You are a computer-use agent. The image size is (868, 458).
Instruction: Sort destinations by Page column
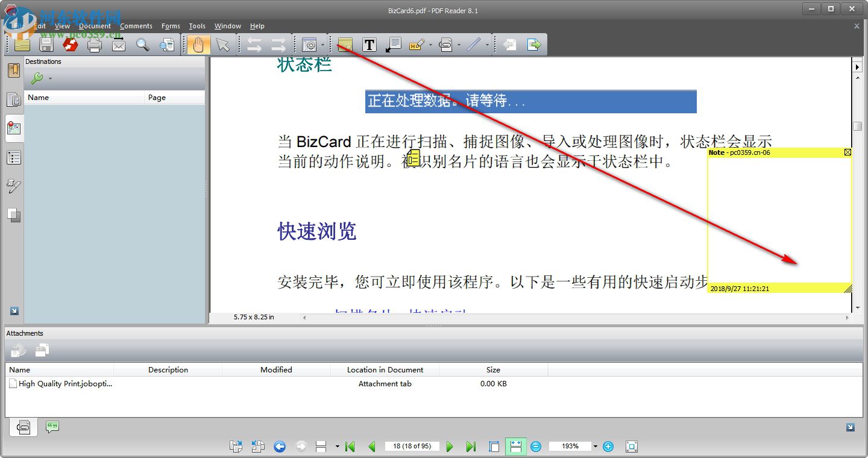point(175,98)
